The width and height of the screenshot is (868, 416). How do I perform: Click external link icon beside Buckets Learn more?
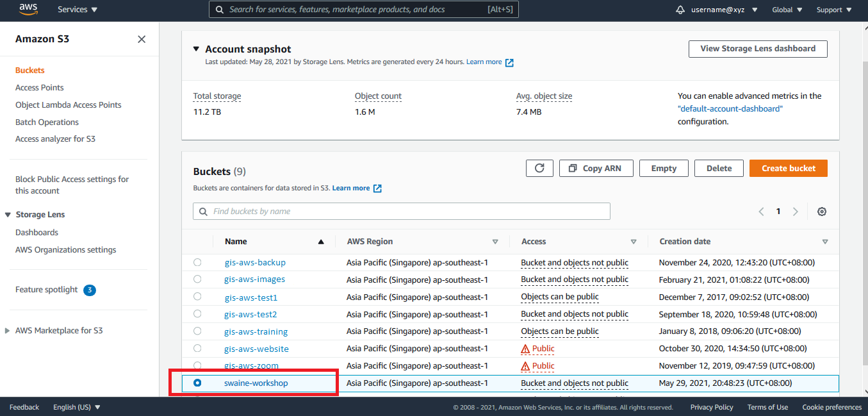[x=377, y=188]
